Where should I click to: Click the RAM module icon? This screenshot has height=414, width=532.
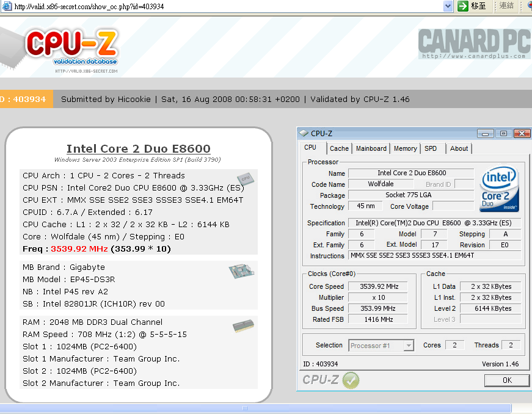coord(243,326)
